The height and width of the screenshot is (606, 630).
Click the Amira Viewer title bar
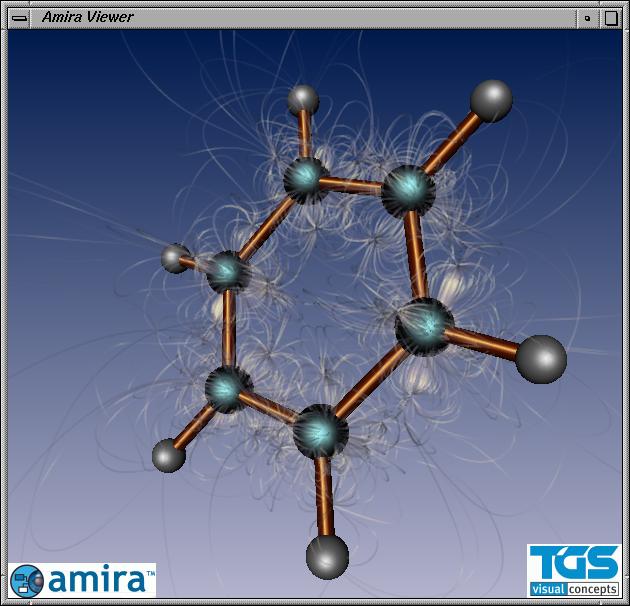point(304,18)
